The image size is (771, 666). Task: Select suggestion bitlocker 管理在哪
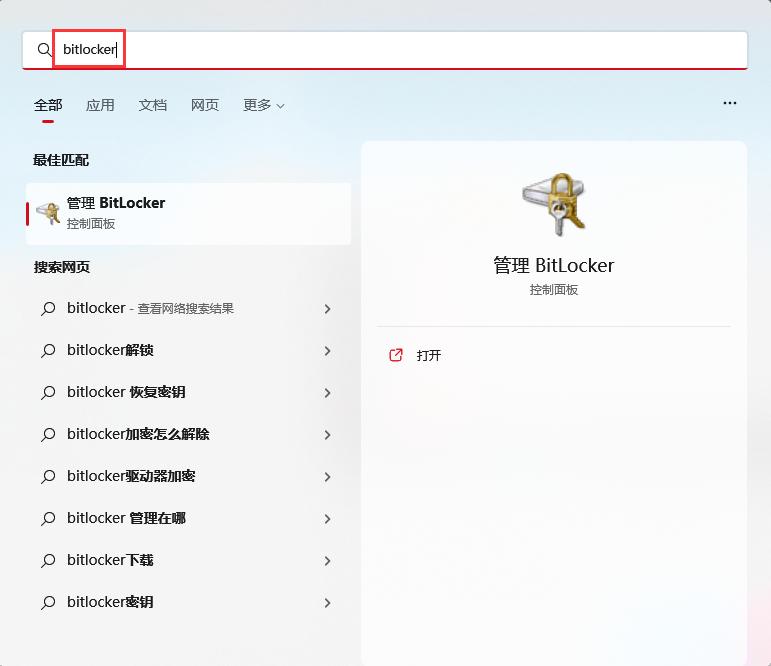[188, 518]
